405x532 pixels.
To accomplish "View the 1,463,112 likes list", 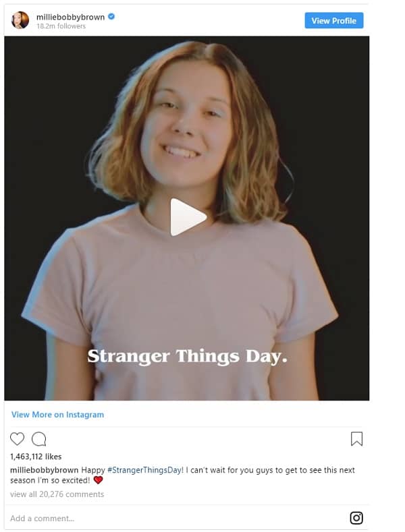I will [x=36, y=456].
